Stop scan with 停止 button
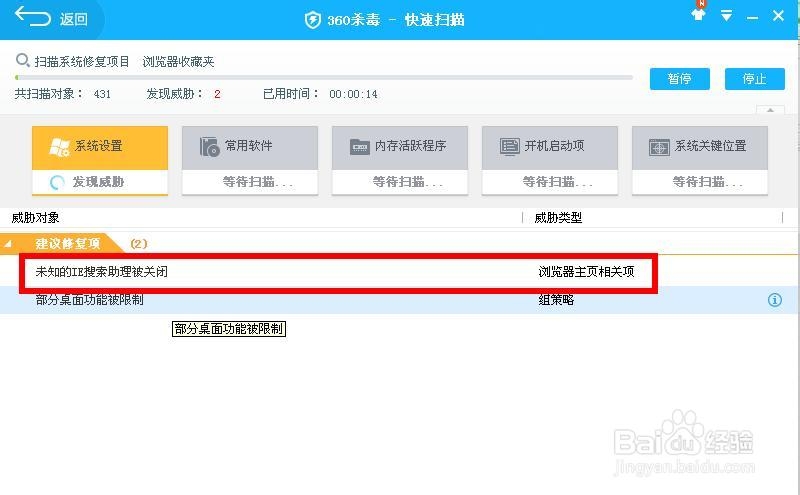Image resolution: width=800 pixels, height=495 pixels. pyautogui.click(x=755, y=79)
